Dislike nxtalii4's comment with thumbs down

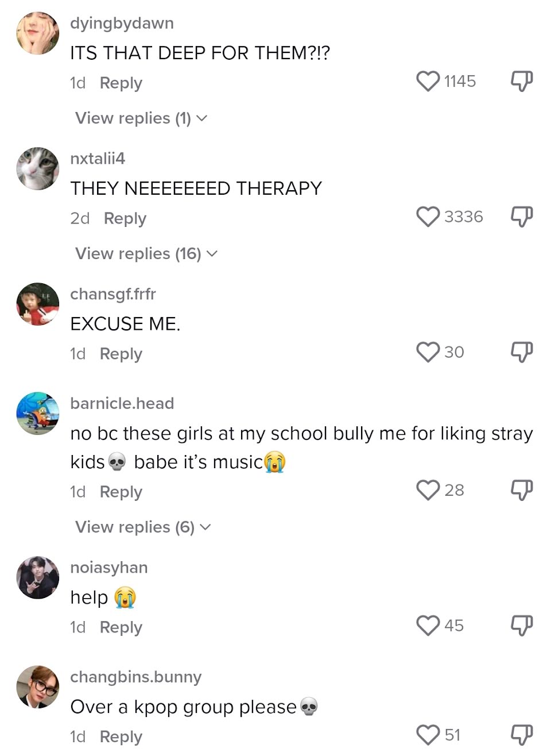click(522, 217)
